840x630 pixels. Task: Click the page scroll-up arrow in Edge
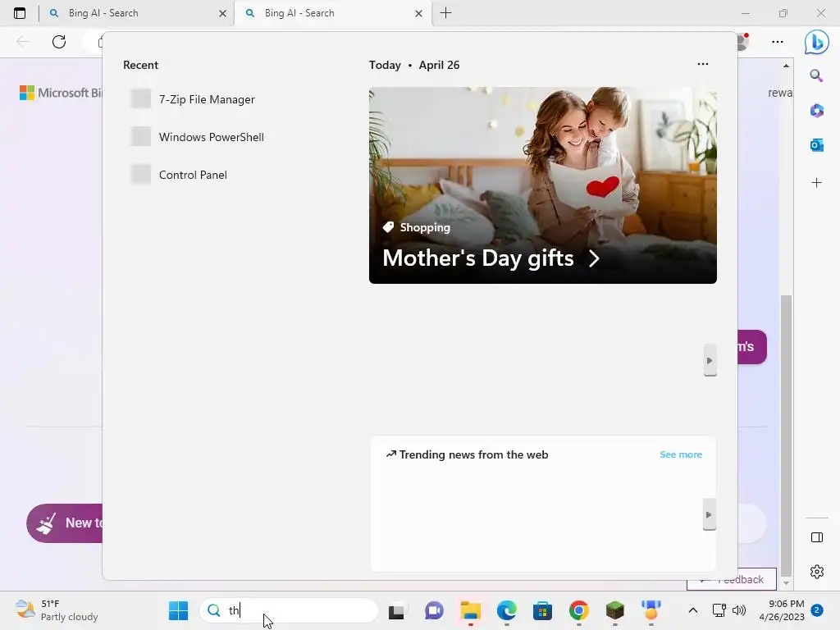786,66
